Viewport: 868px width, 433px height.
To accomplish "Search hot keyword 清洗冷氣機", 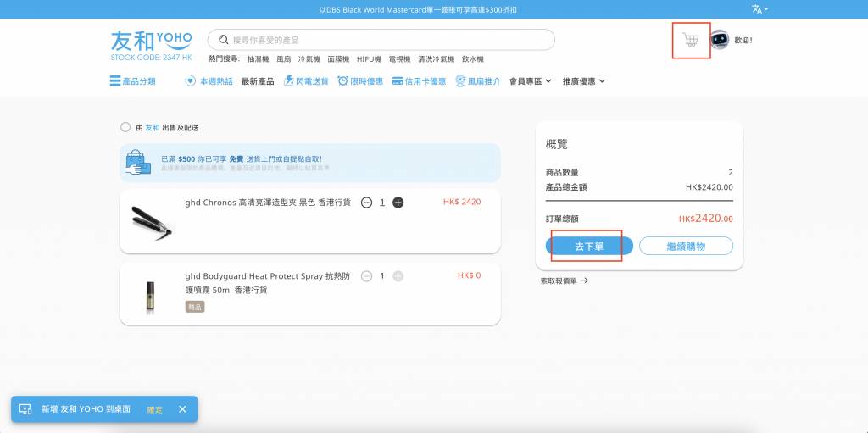I will tap(437, 59).
